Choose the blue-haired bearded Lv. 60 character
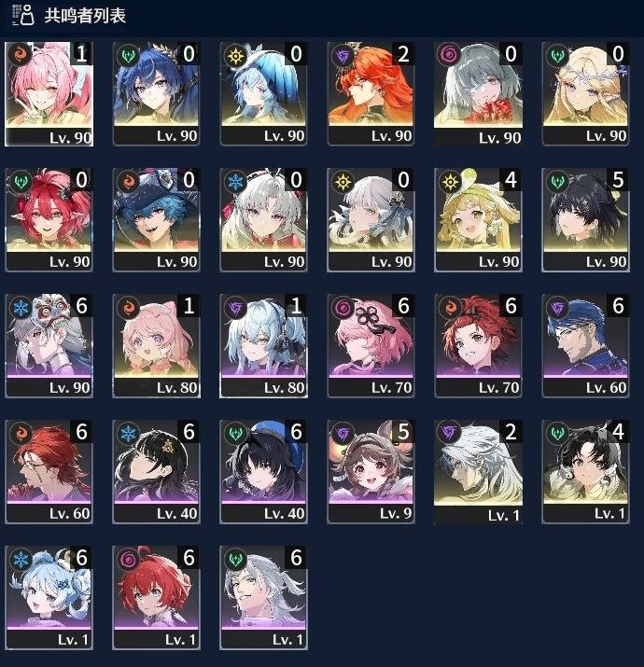The image size is (644, 667). click(585, 345)
